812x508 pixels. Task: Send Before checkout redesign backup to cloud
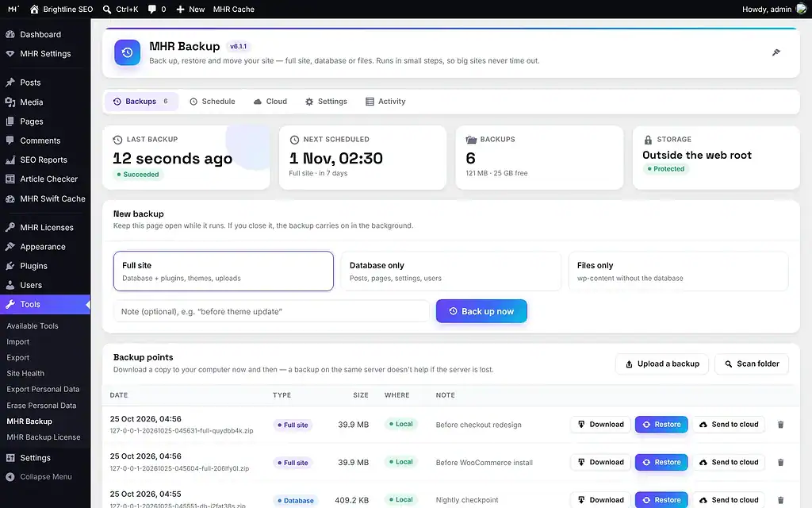coord(729,425)
